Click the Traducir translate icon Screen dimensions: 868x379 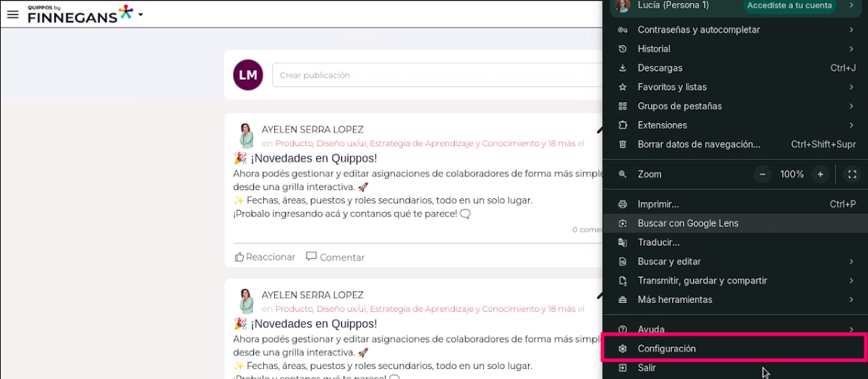[623, 242]
